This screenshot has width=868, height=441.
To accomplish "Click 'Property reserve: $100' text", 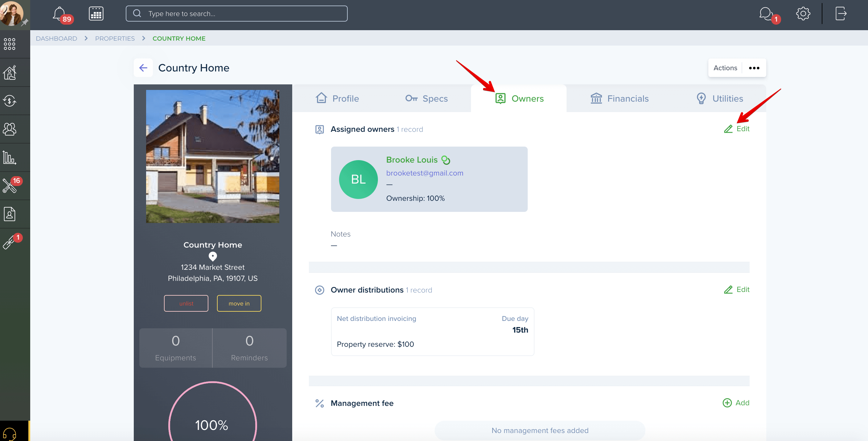I will point(375,344).
